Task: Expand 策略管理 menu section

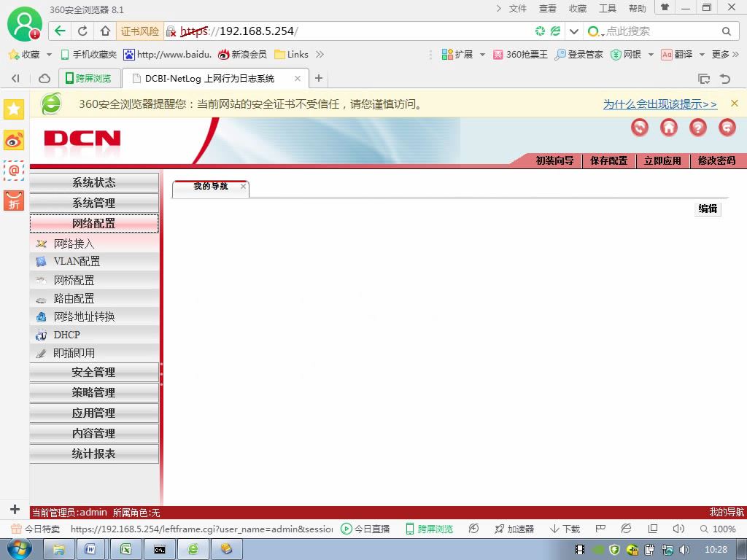Action: pyautogui.click(x=94, y=392)
